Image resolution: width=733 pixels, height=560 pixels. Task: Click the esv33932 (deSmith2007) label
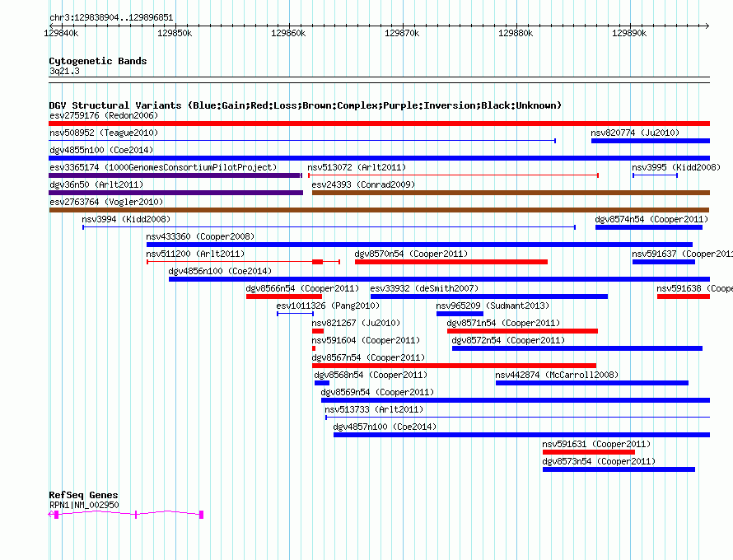(424, 288)
